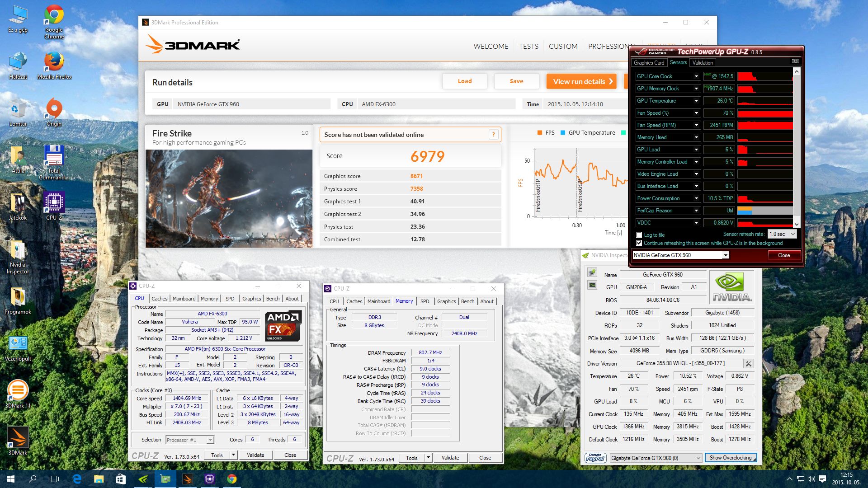
Task: Open the Windows Start menu
Action: tap(11, 479)
